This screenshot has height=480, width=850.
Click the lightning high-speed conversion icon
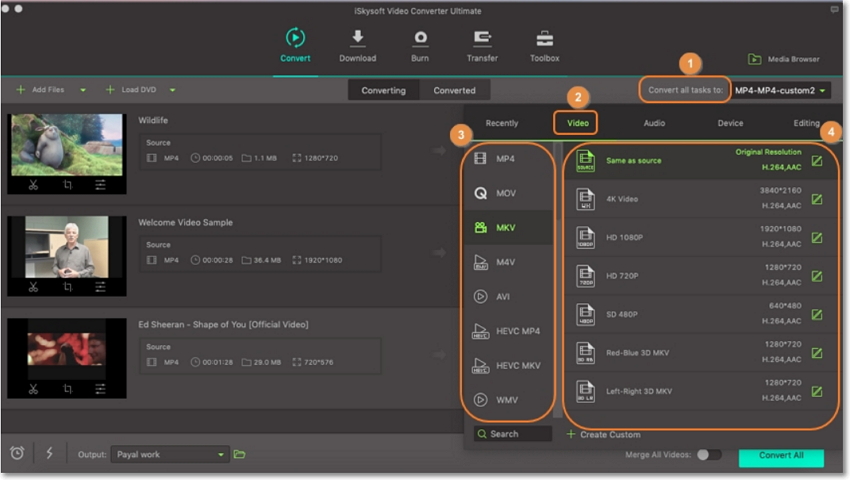pyautogui.click(x=49, y=453)
